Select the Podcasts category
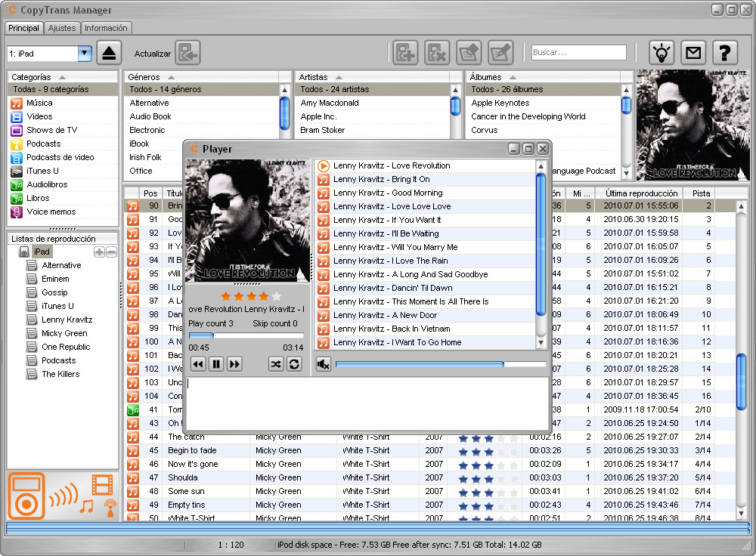The width and height of the screenshot is (756, 556). tap(43, 144)
